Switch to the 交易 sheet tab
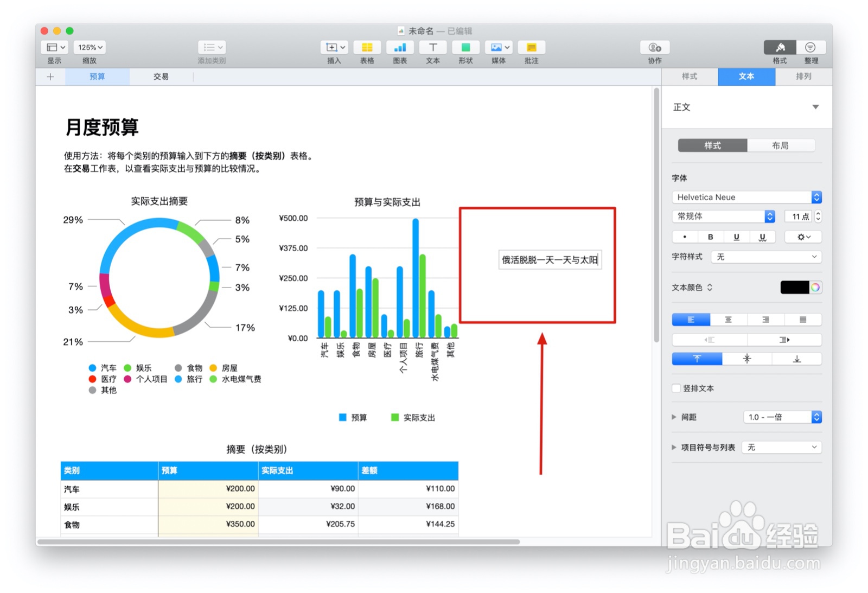868x593 pixels. 160,76
